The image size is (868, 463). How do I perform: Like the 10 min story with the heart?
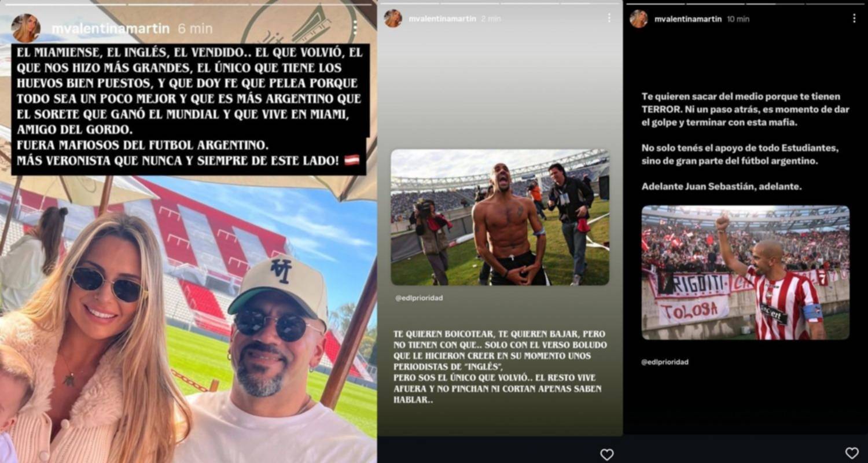(x=852, y=453)
